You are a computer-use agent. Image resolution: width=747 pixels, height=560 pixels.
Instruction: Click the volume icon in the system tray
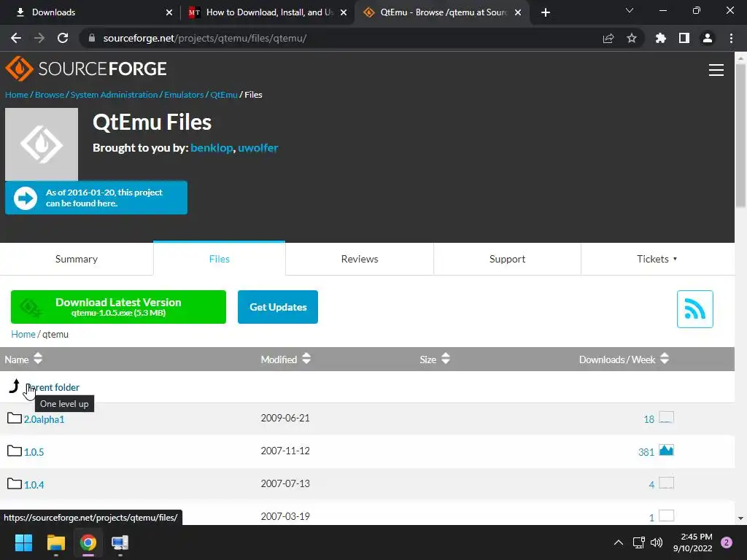pos(657,542)
